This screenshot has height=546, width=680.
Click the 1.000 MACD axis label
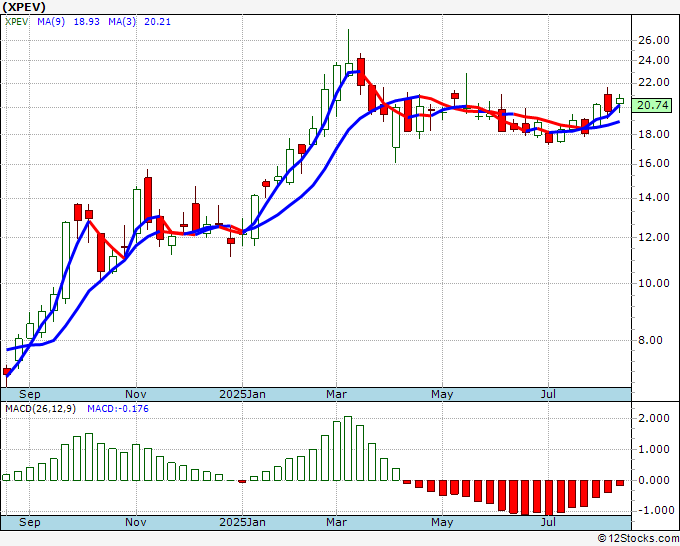[654, 449]
